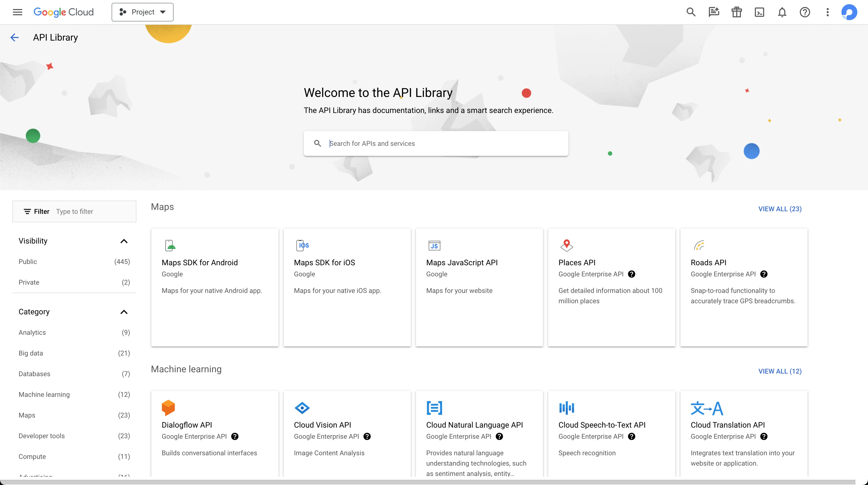Open the Maps JavaScript API card
Viewport: 868px width, 485px height.
479,287
